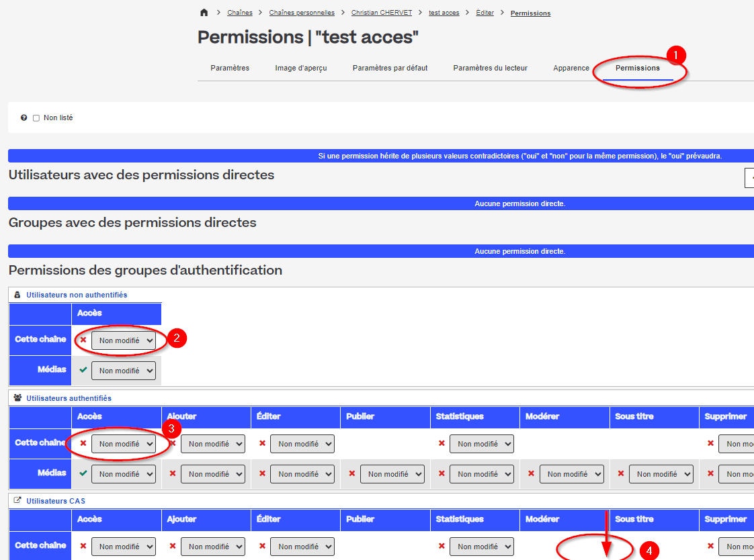The height and width of the screenshot is (560, 754).
Task: Click lock icon beside Utilisateurs non authentifiés
Action: [x=17, y=295]
